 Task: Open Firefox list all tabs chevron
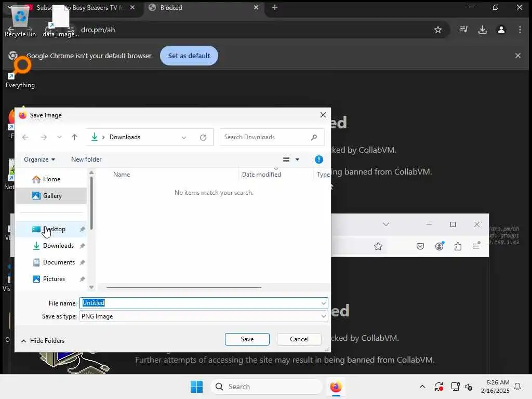coord(386,224)
